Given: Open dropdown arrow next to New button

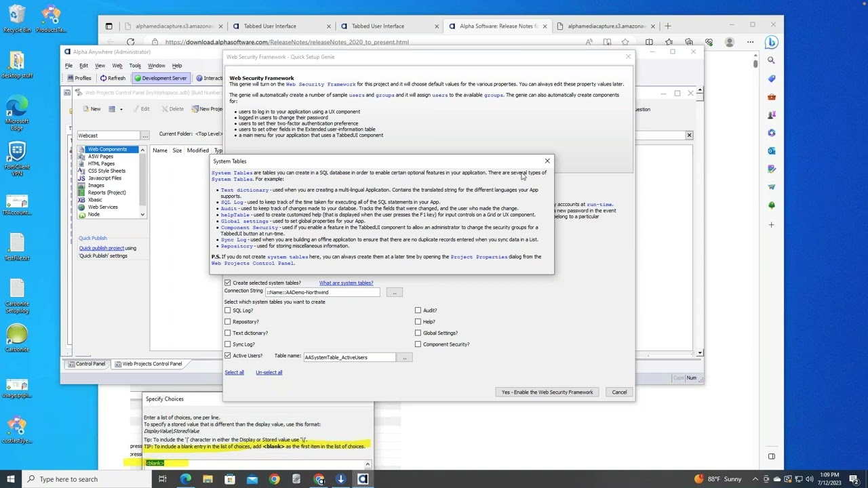Looking at the screenshot, I should coord(121,109).
